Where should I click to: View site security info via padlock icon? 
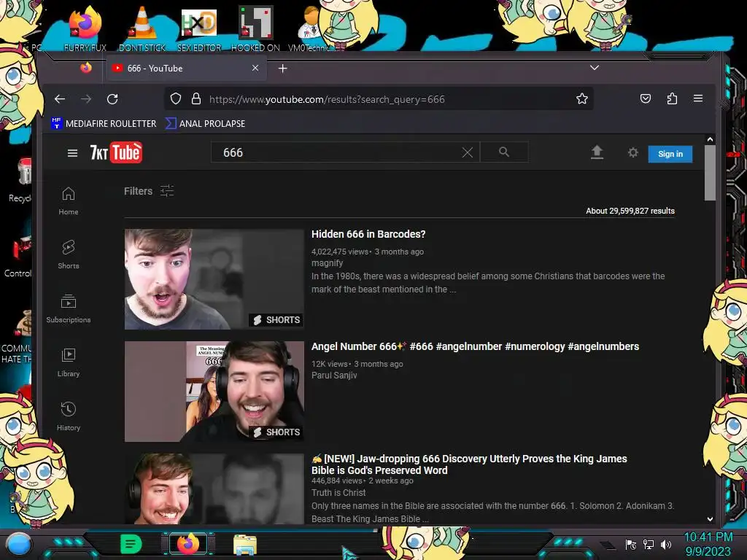coord(196,99)
